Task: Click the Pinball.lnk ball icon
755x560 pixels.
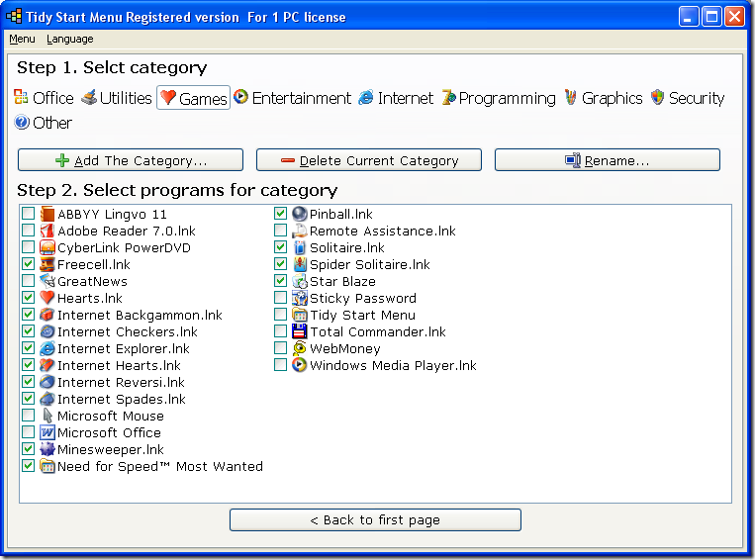Action: pyautogui.click(x=300, y=214)
